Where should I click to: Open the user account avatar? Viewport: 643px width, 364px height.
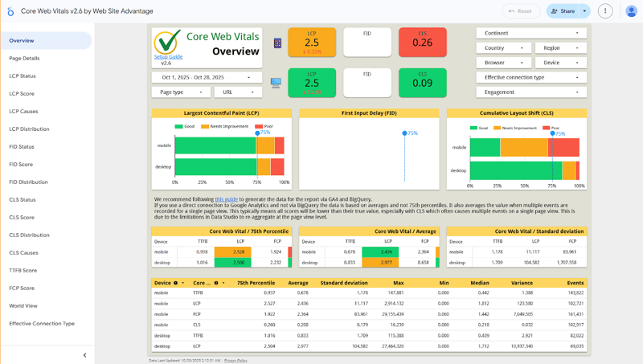631,11
